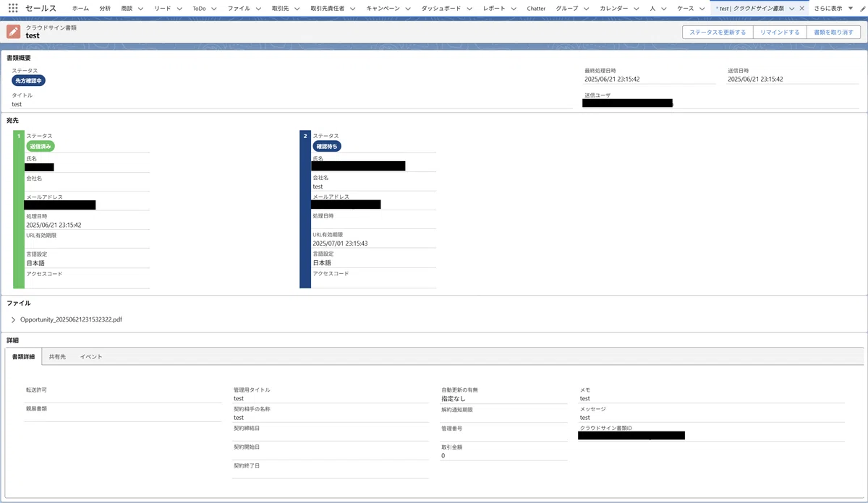This screenshot has height=503, width=868.
Task: Click recipient 2 言語設定 value 日本語
Action: [322, 263]
